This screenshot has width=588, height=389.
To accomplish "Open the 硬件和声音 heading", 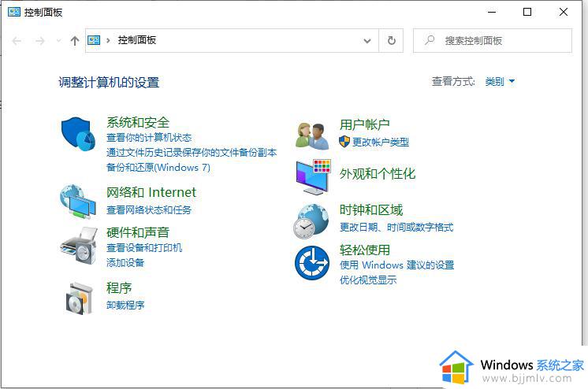I will [138, 232].
